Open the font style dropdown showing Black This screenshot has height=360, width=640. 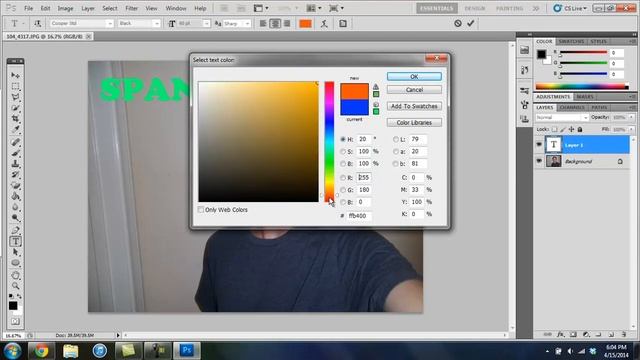[x=156, y=24]
